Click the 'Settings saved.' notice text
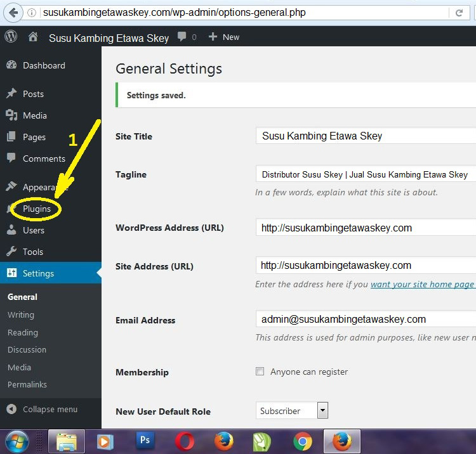This screenshot has height=454, width=476. 156,95
